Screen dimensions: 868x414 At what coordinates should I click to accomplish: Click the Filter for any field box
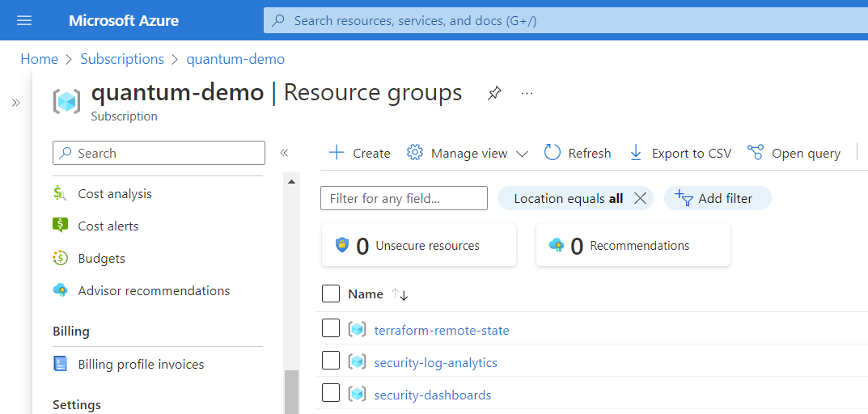coord(404,198)
